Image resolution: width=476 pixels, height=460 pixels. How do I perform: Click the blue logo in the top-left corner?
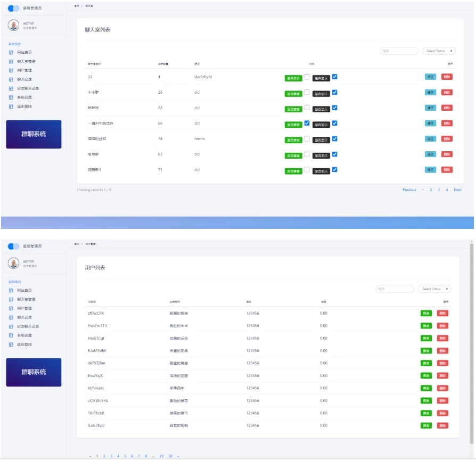[14, 8]
